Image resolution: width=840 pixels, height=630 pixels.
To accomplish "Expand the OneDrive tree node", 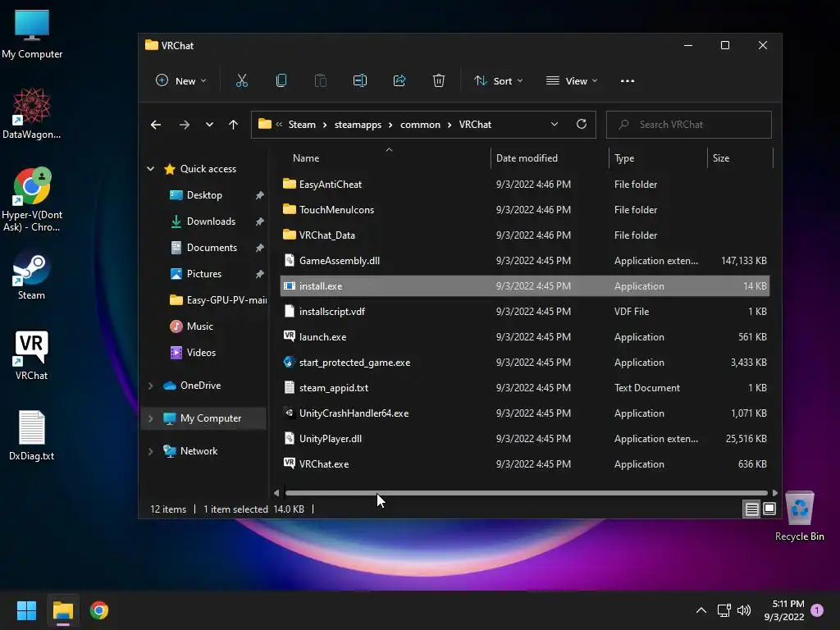I will (x=151, y=386).
